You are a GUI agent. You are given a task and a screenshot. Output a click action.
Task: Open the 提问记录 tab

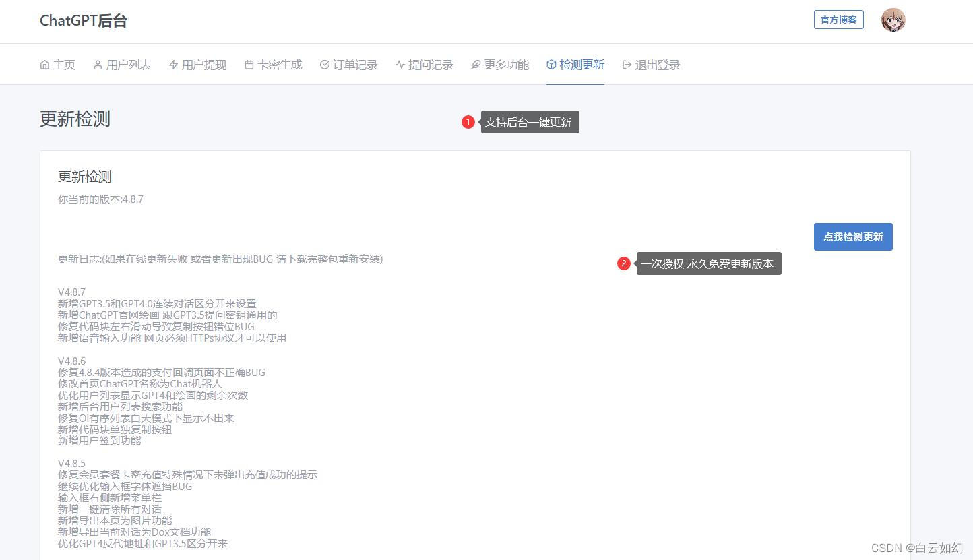point(424,65)
